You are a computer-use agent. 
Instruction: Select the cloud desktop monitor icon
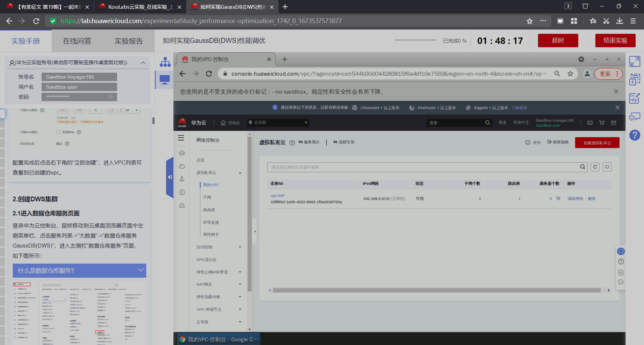[165, 80]
